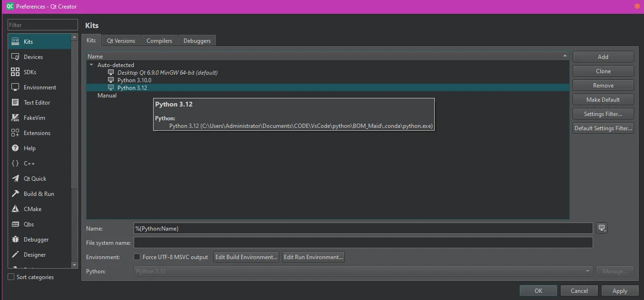The image size is (644, 300).
Task: Click the monitor icon of Python 3.12 kit
Action: [x=111, y=87]
